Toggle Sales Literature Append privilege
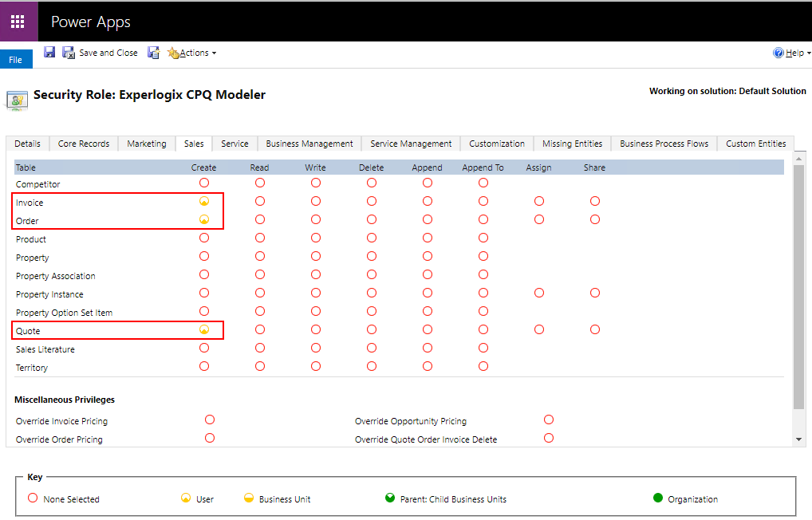812x520 pixels. 428,348
